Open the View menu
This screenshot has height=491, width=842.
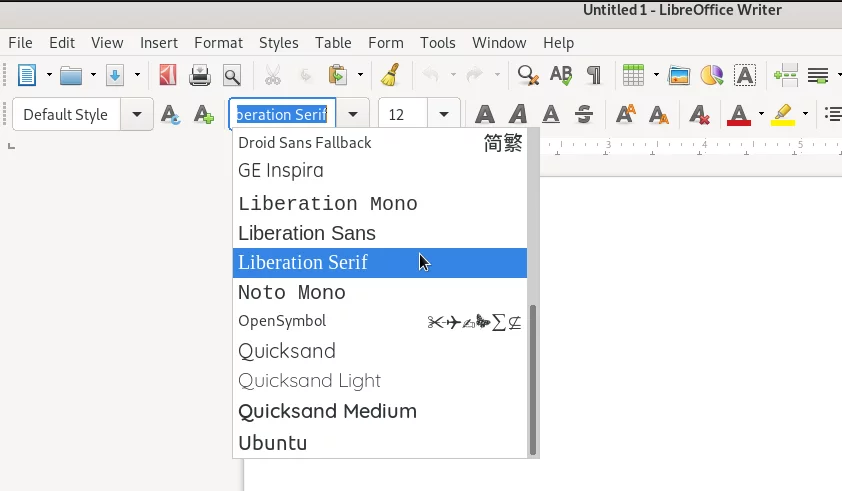[x=107, y=42]
